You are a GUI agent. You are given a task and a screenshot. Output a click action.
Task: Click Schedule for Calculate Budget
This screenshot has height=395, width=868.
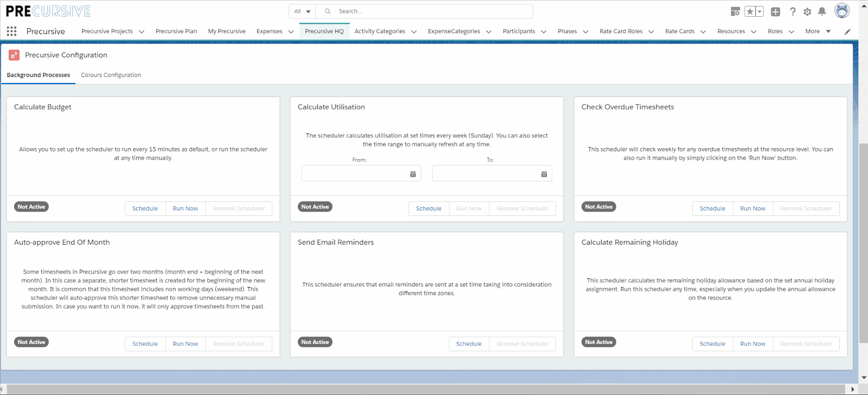coord(145,208)
